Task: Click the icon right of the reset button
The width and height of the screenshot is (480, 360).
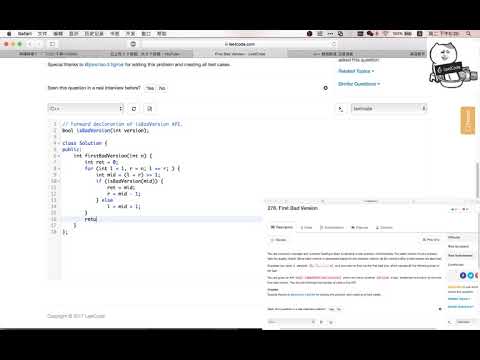Action: [x=149, y=109]
